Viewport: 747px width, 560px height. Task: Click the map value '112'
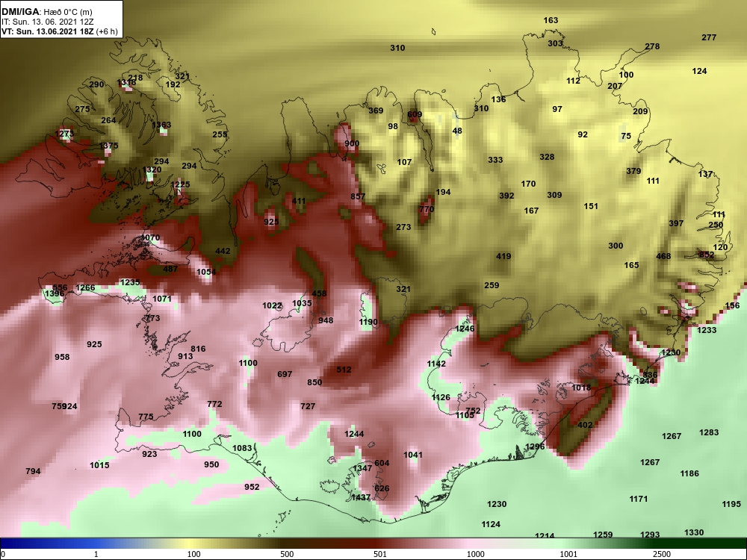tap(573, 81)
